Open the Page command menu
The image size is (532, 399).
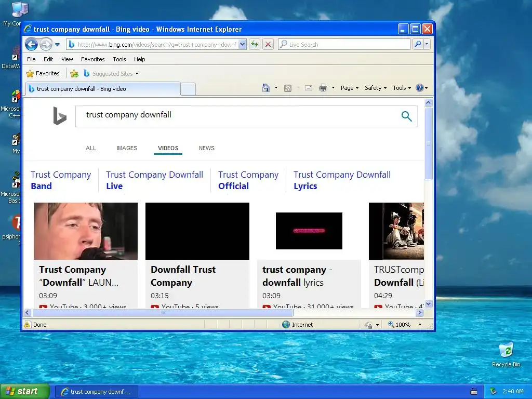(350, 88)
